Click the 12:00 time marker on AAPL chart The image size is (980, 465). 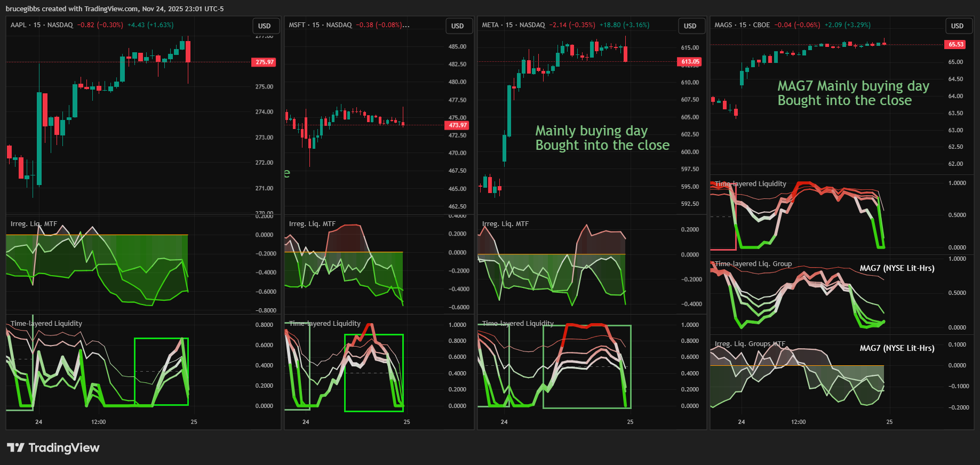99,422
